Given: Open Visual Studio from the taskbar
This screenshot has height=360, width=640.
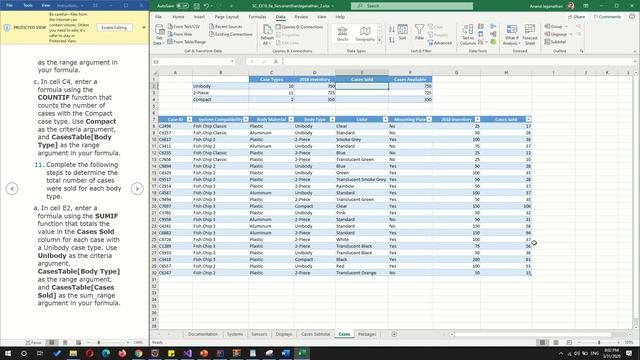Looking at the screenshot, I should [x=187, y=353].
